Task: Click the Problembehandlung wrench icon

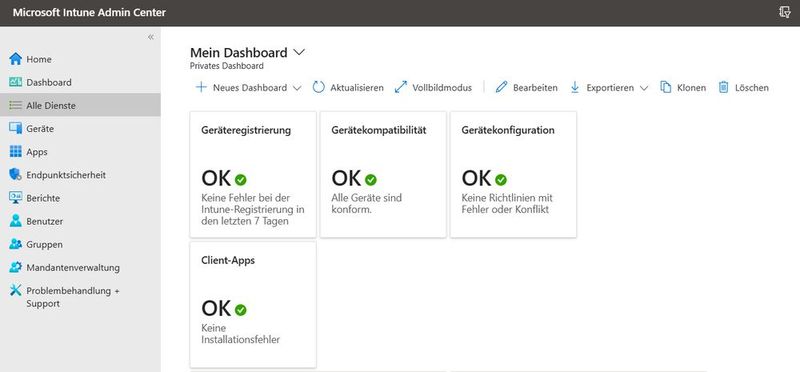Action: pos(16,291)
